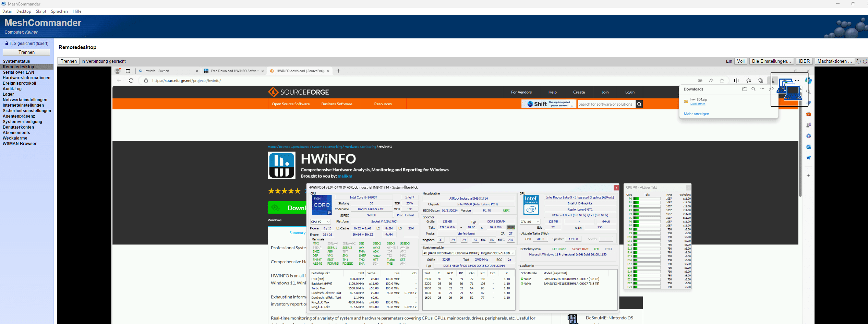Click Edge sidebar Microsoft 365 icon

(809, 136)
